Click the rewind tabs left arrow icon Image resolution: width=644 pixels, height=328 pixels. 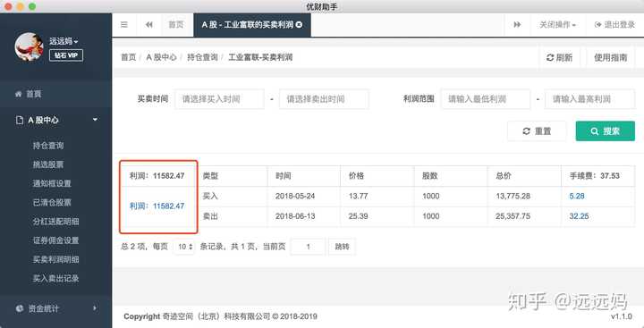coord(149,25)
